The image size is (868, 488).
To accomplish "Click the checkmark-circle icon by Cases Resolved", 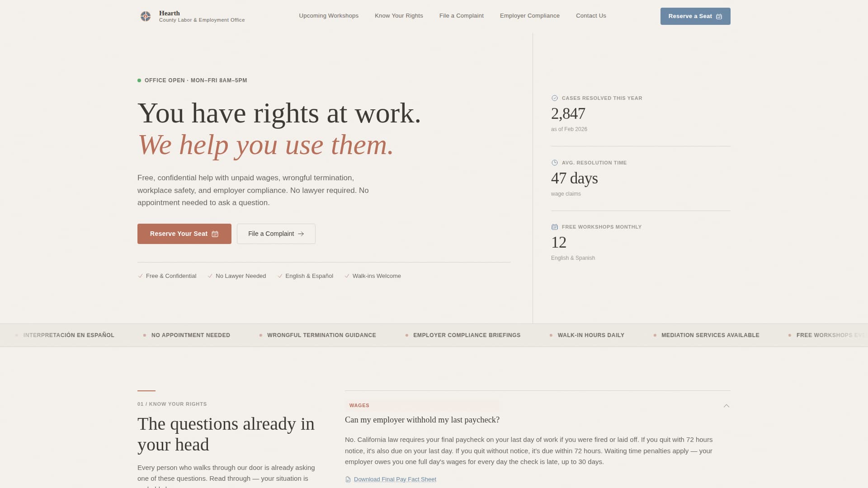I will [555, 98].
